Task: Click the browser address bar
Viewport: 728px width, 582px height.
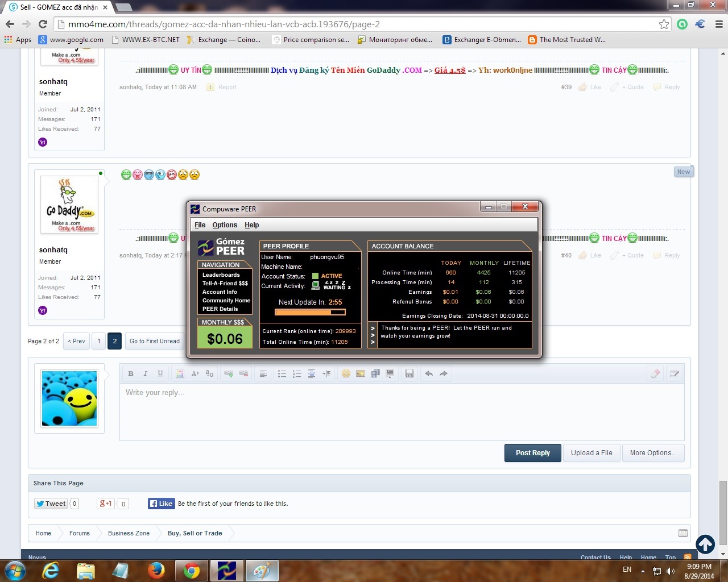Action: coord(361,24)
